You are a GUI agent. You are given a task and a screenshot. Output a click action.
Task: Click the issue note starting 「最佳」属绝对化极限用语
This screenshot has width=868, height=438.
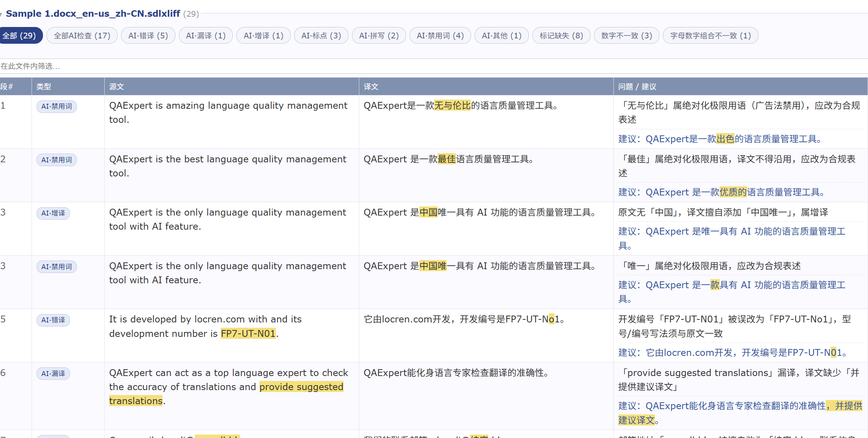[737, 166]
